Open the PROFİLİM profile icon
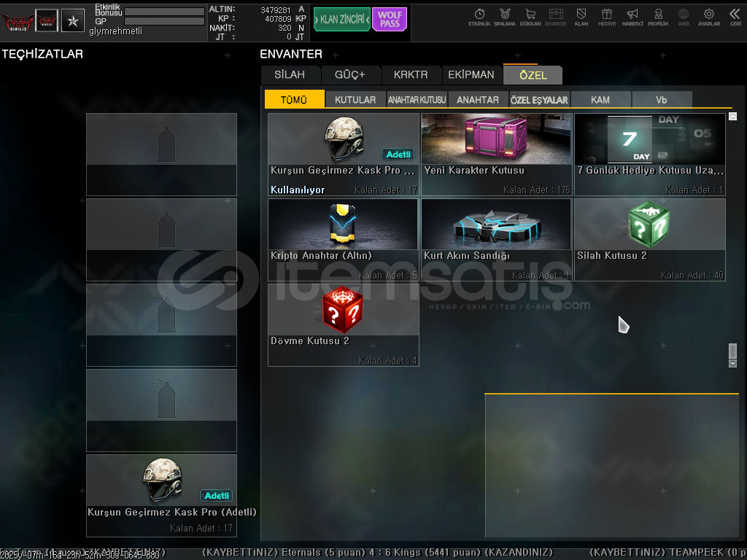The width and height of the screenshot is (747, 560). (x=658, y=17)
